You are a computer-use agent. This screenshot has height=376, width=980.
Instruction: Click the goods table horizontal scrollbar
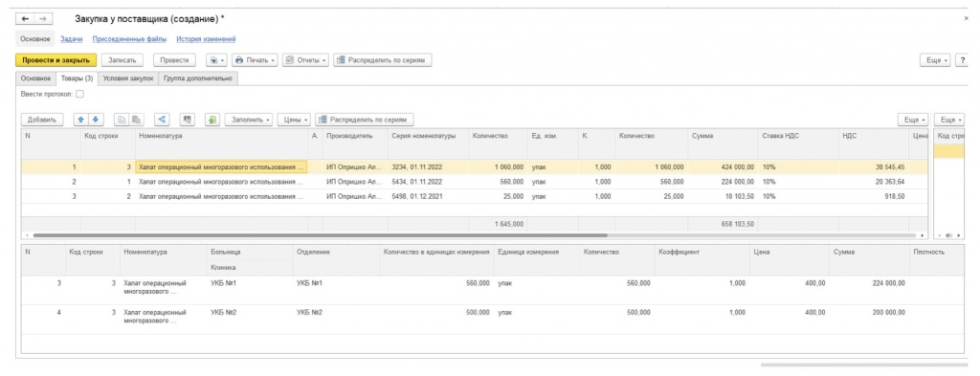pos(320,235)
